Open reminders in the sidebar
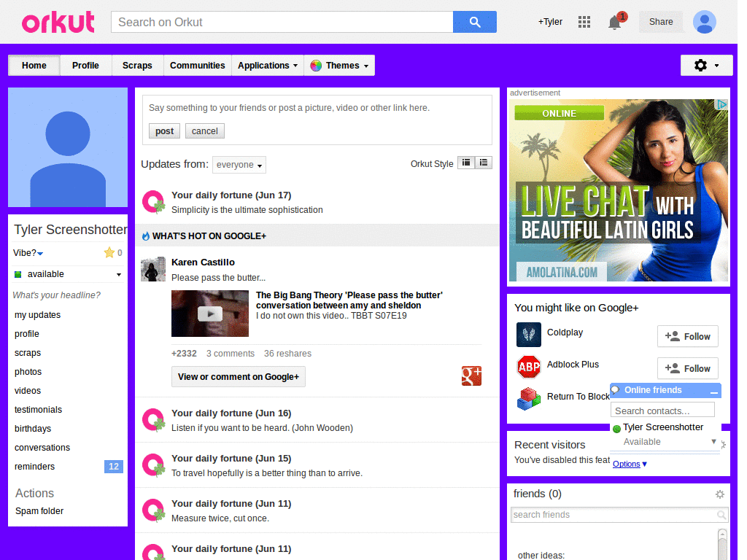Image resolution: width=747 pixels, height=560 pixels. click(34, 467)
